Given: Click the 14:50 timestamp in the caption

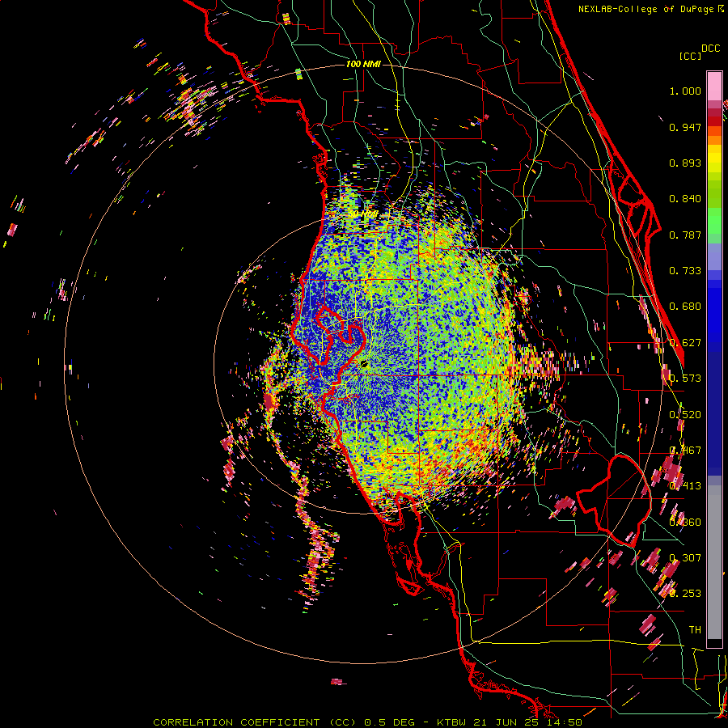Looking at the screenshot, I should [564, 722].
